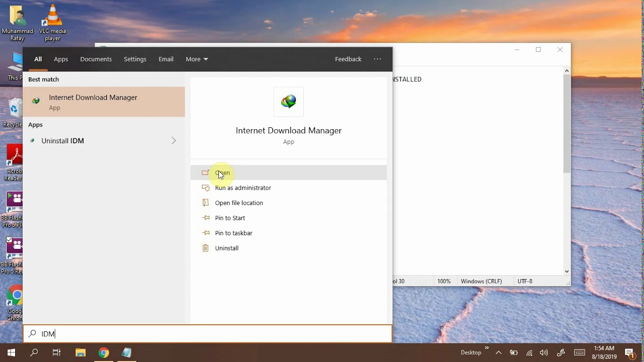The height and width of the screenshot is (362, 644).
Task: Switch to the Documents search tab
Action: click(x=96, y=59)
